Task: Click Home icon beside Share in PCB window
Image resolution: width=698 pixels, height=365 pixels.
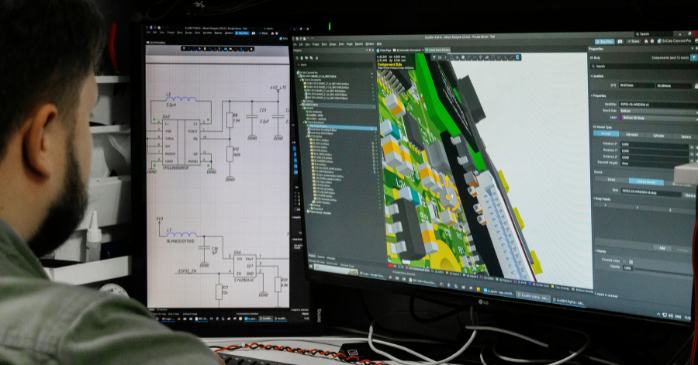Action: [646, 41]
